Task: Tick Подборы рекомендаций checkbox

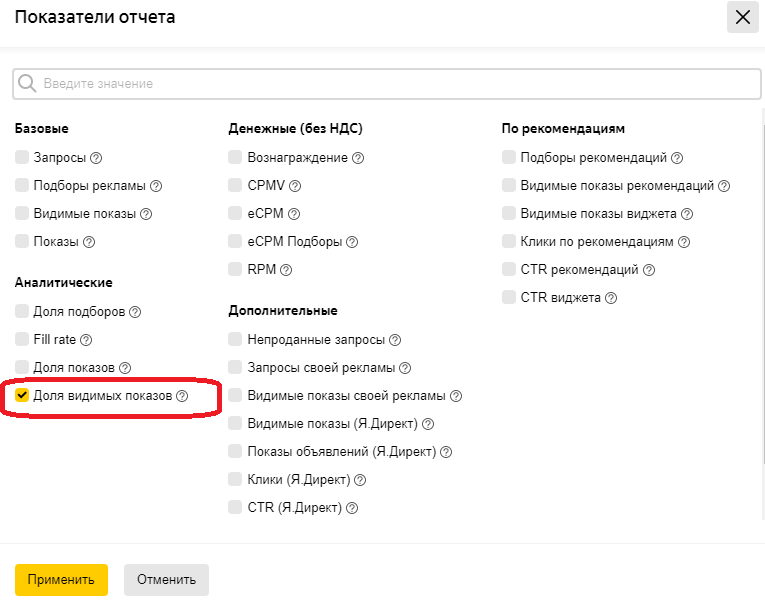Action: 509,157
